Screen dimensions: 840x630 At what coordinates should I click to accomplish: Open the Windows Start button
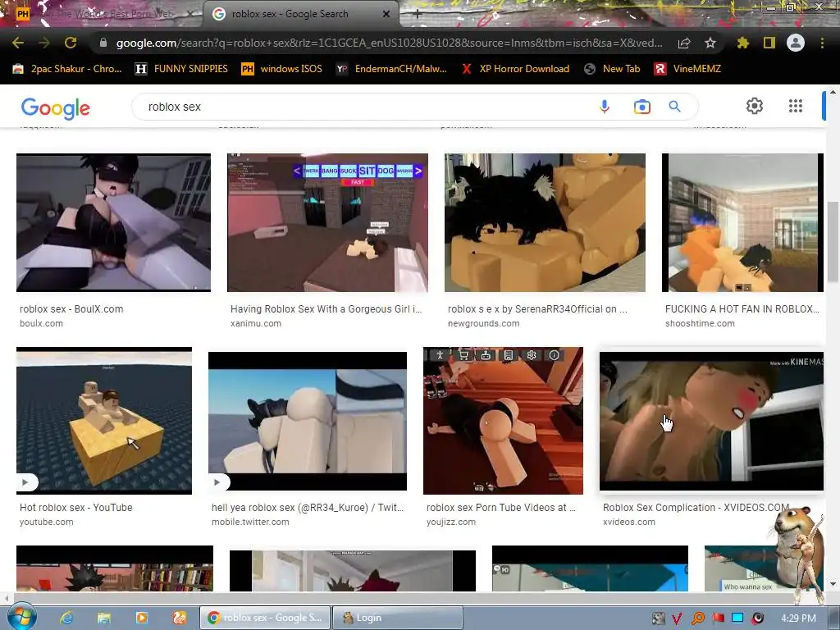(x=22, y=617)
